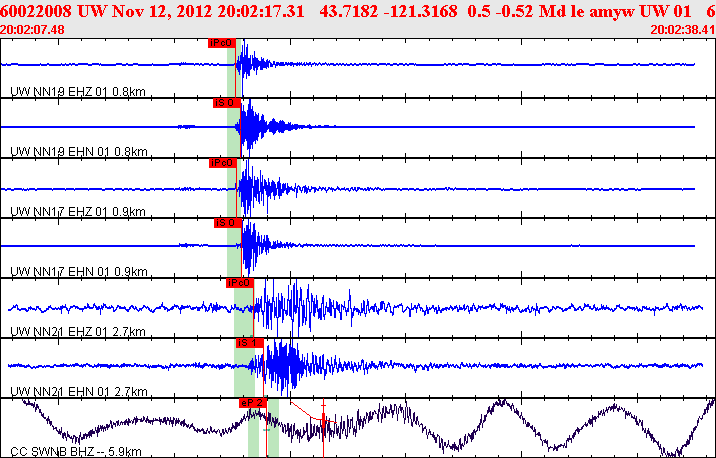The width and height of the screenshot is (716, 458).
Task: Select the eP 2 pick flag on SWNB BHZ
Action: (x=253, y=403)
